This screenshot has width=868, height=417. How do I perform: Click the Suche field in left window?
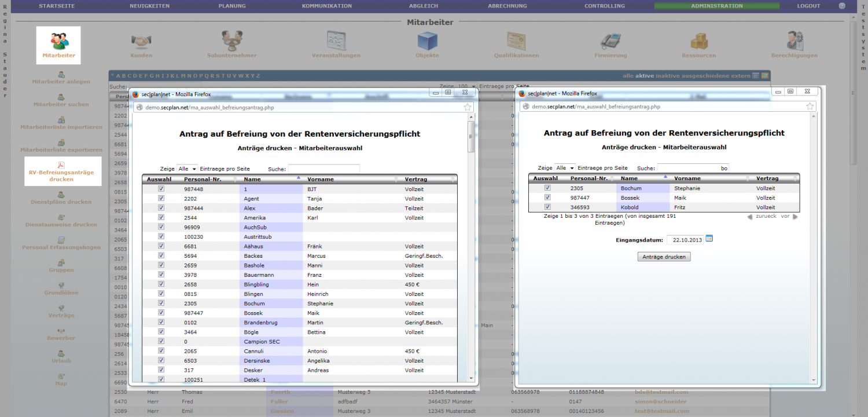pos(323,169)
